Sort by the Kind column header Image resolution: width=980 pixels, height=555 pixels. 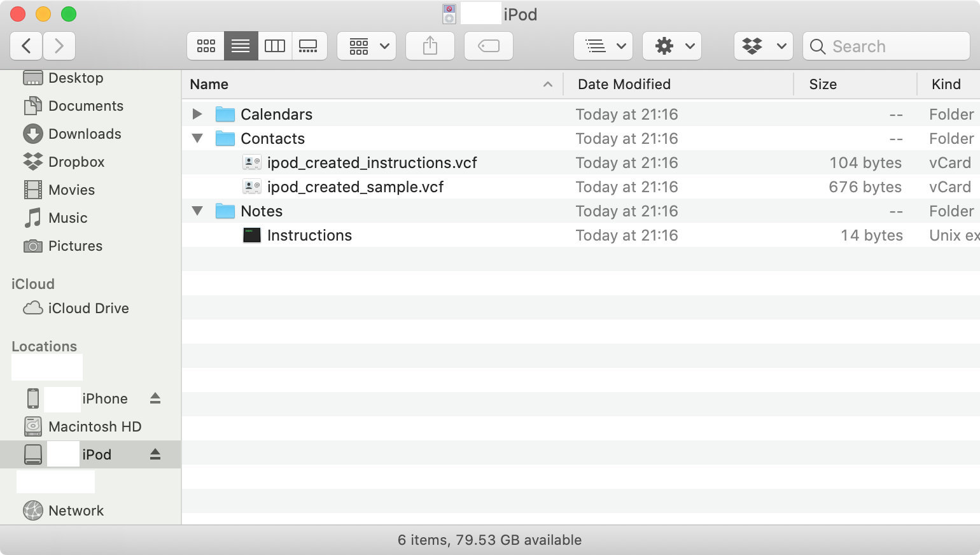coord(949,84)
